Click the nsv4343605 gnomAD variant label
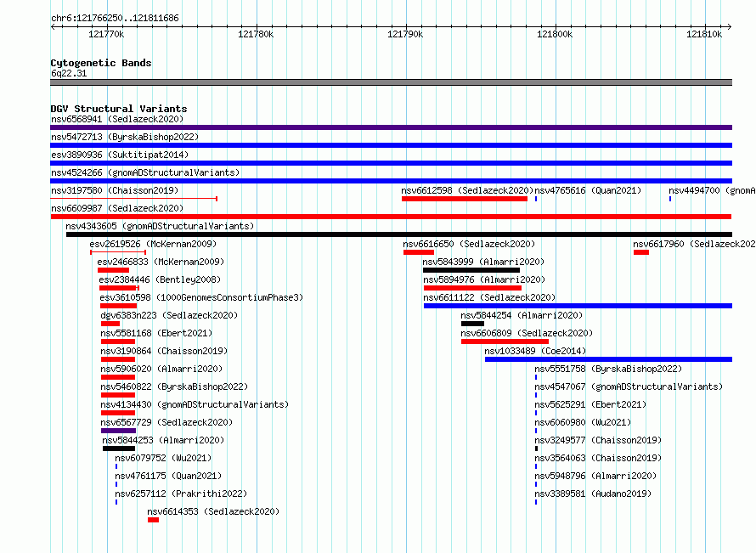This screenshot has width=756, height=553. 160,226
